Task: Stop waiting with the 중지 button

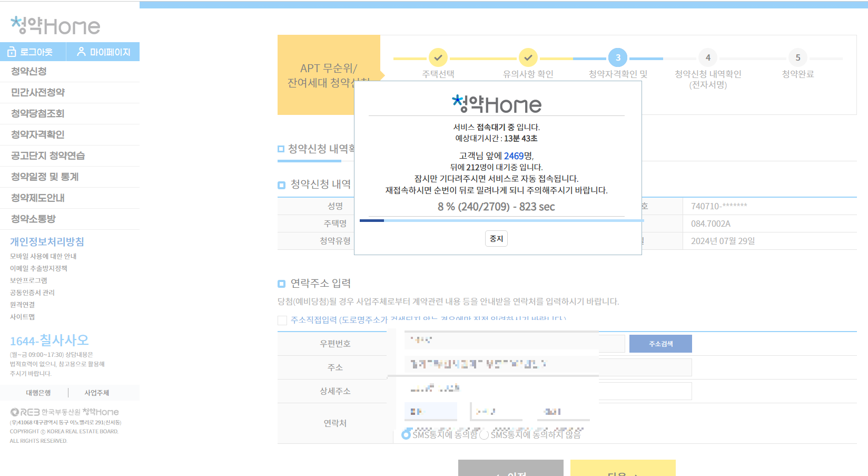Action: (x=496, y=239)
